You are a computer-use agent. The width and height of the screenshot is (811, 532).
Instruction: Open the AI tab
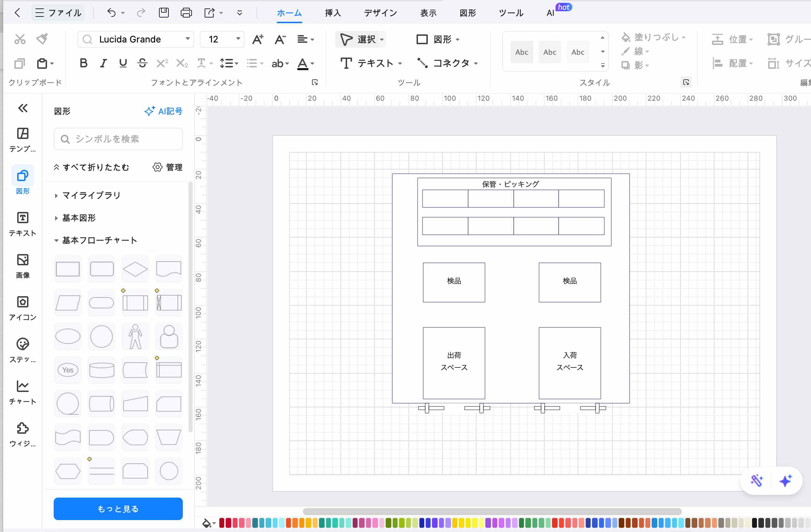(550, 13)
